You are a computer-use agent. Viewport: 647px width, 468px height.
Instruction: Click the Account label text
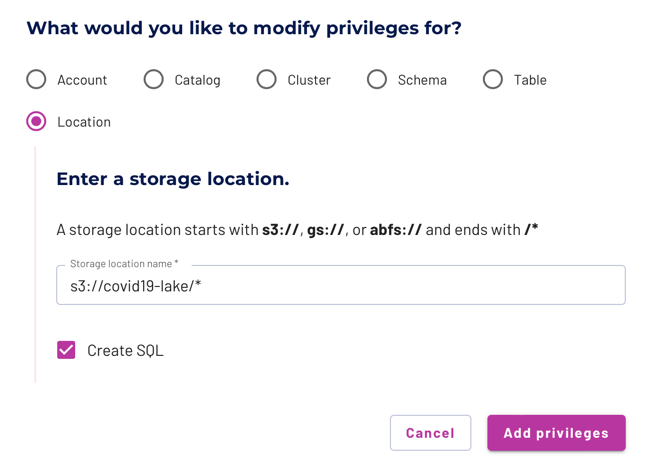[82, 80]
